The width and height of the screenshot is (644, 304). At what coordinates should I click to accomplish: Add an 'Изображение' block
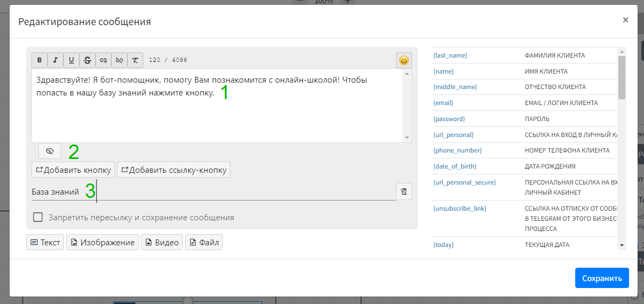pos(102,242)
